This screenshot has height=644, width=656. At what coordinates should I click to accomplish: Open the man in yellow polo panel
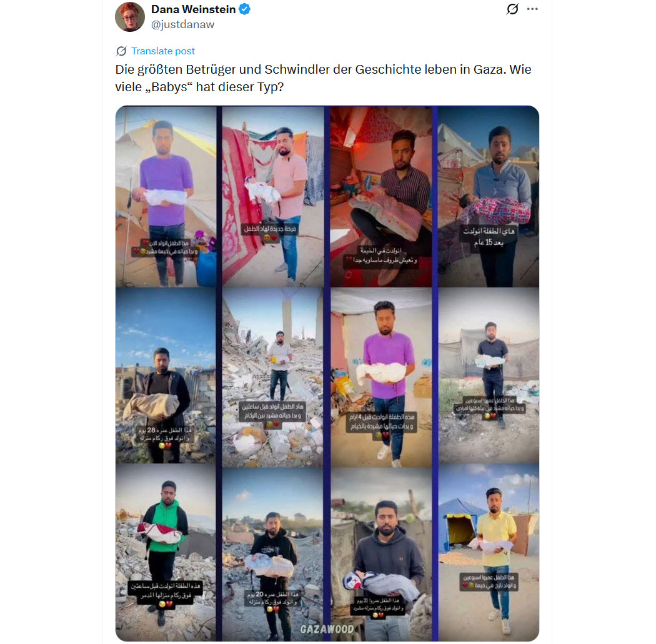pos(488,552)
